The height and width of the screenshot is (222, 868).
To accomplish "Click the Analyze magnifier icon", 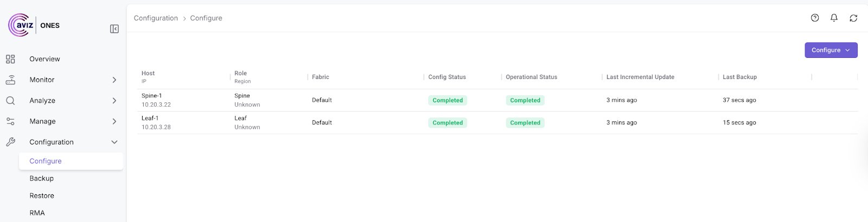I will click(10, 101).
